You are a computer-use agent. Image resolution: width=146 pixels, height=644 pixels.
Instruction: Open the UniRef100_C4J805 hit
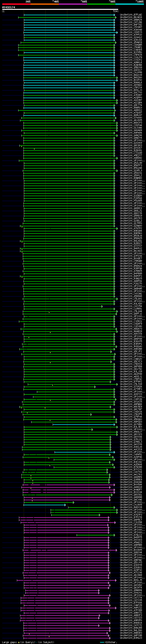coord(131,505)
